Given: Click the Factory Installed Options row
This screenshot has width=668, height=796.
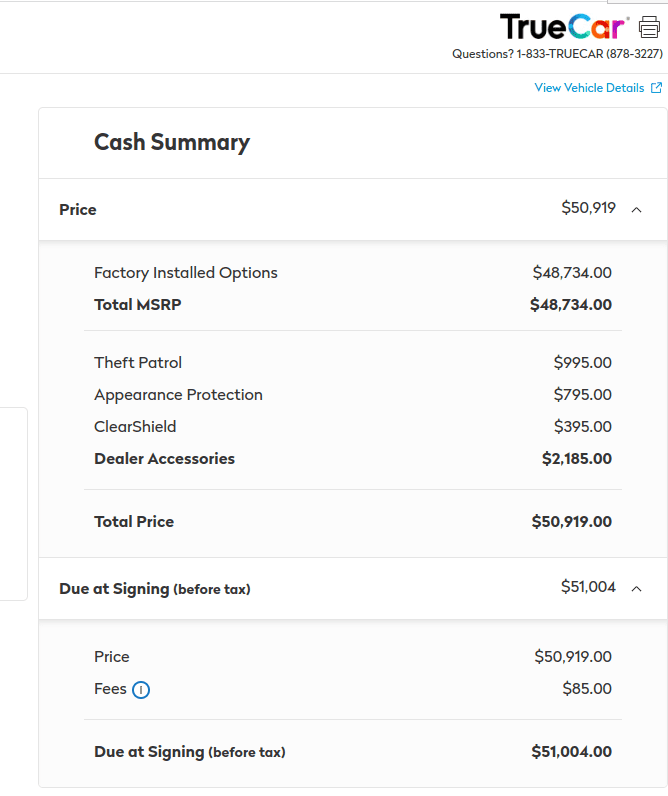Looking at the screenshot, I should (186, 273).
